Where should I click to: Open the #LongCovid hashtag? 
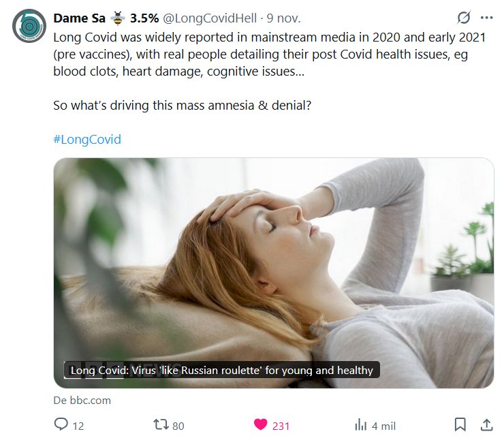86,140
